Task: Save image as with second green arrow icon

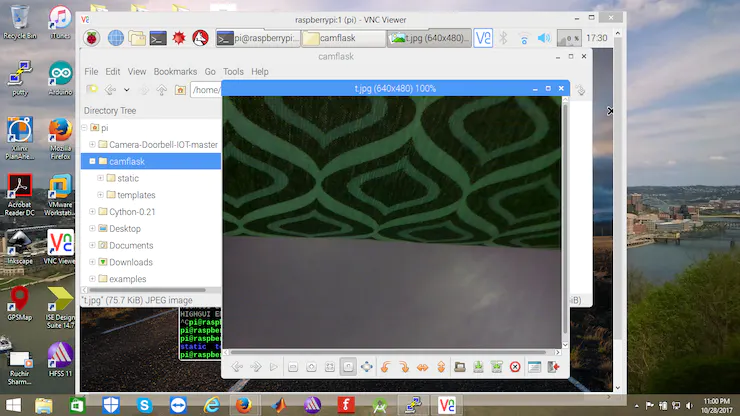Action: coord(496,367)
